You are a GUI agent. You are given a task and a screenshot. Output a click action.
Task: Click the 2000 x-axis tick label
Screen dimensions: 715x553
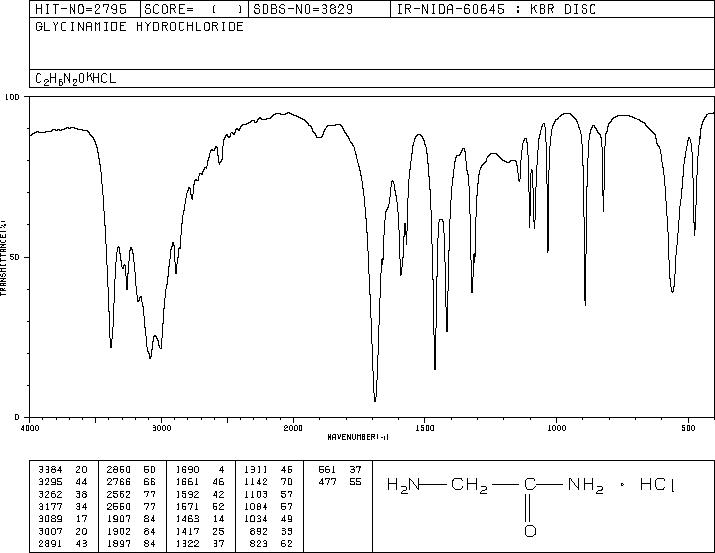coord(293,428)
